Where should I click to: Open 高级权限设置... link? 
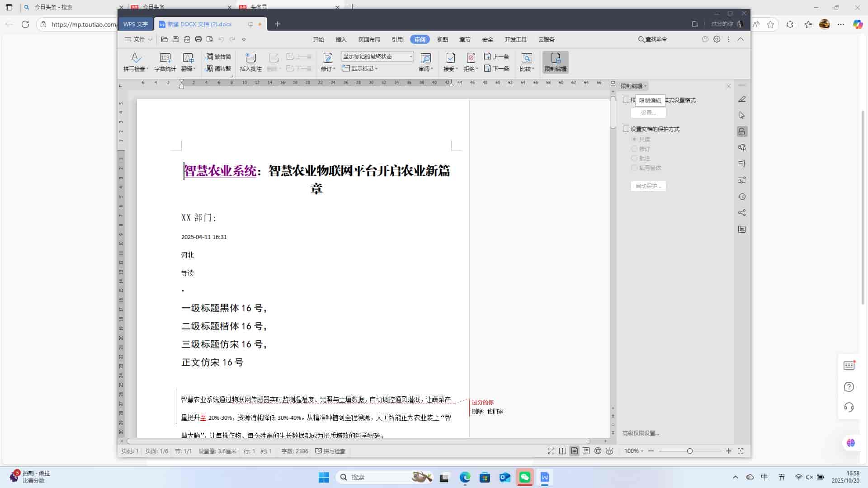point(641,433)
